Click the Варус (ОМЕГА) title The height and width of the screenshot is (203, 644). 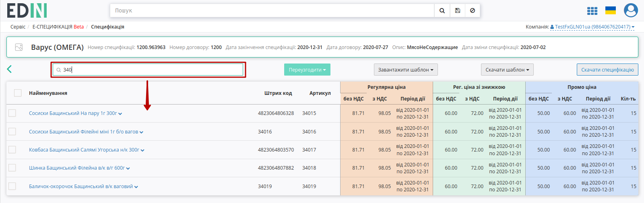tap(57, 47)
